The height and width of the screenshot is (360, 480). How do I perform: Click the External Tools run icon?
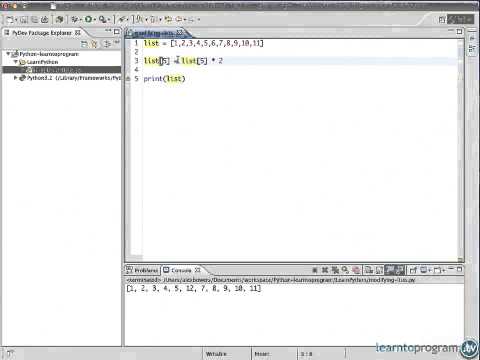[102, 20]
